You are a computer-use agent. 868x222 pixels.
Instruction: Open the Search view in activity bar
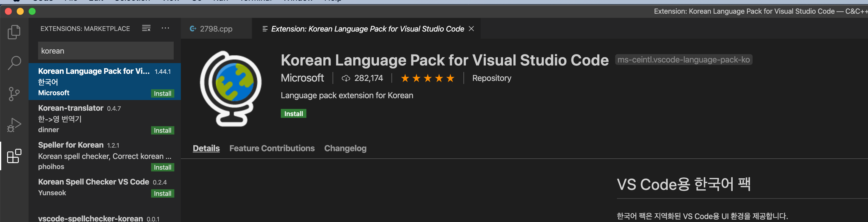pyautogui.click(x=14, y=63)
